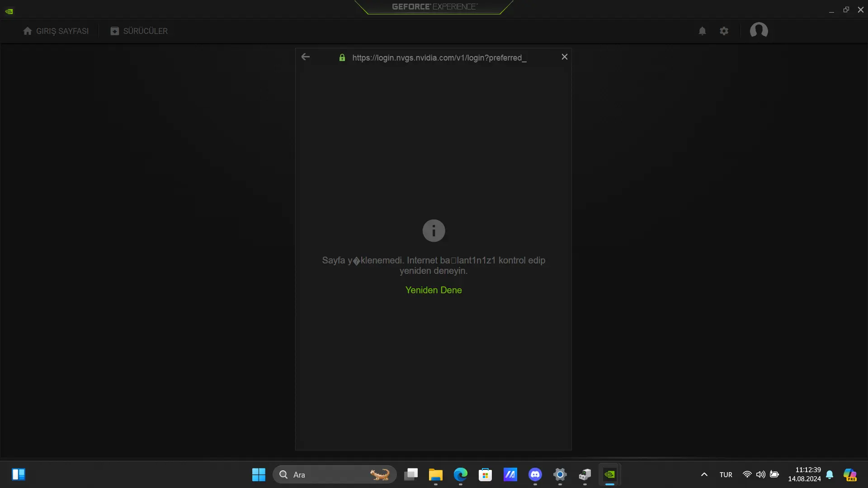868x488 pixels.
Task: Open the clock and date panel
Action: click(x=804, y=474)
